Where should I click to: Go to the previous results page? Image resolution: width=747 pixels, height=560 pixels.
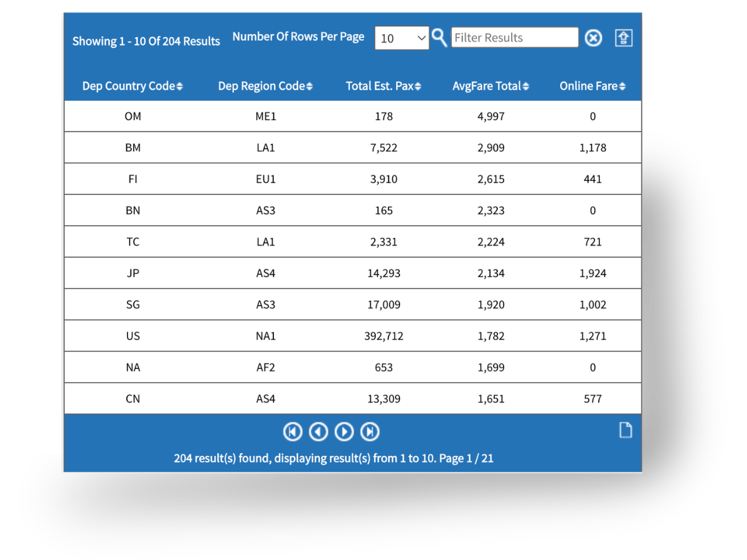pos(318,431)
